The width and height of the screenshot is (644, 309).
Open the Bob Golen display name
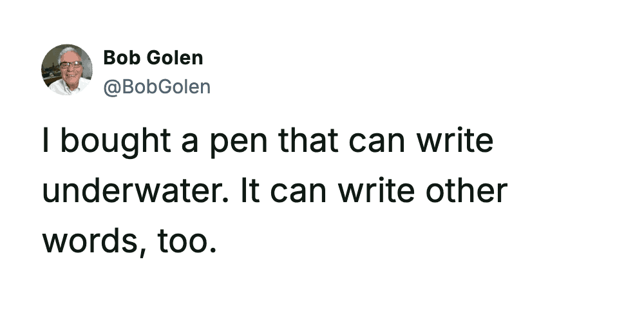point(153,58)
